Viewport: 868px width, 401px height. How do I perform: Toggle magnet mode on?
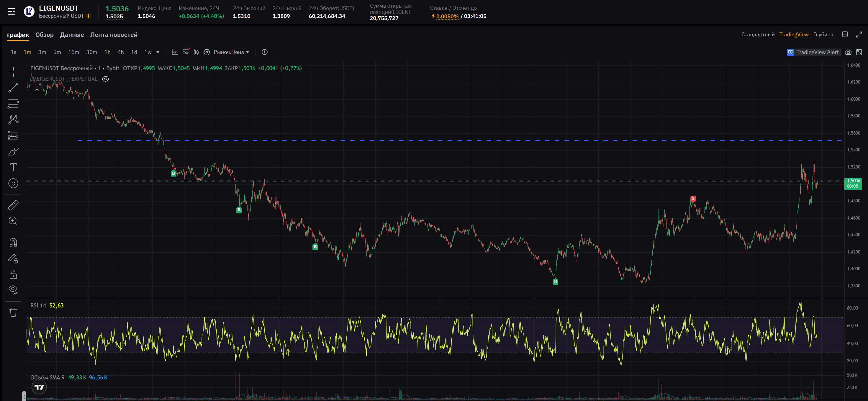(13, 243)
